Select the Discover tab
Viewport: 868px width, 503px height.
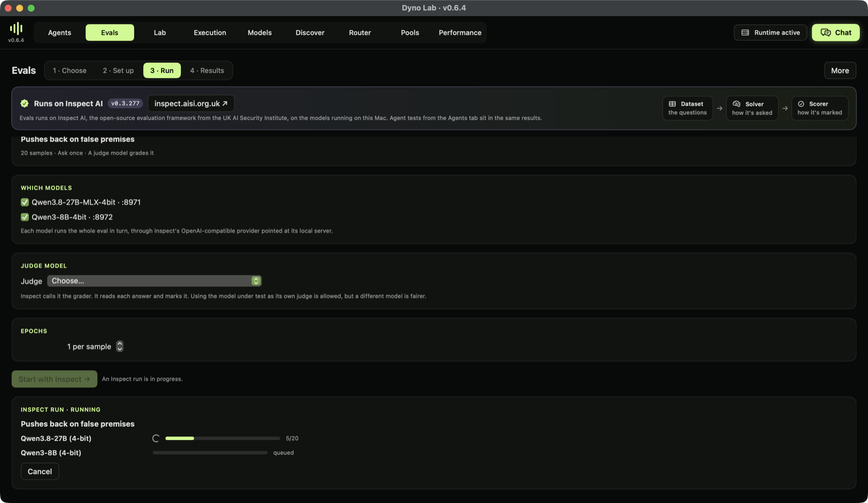[x=310, y=33]
